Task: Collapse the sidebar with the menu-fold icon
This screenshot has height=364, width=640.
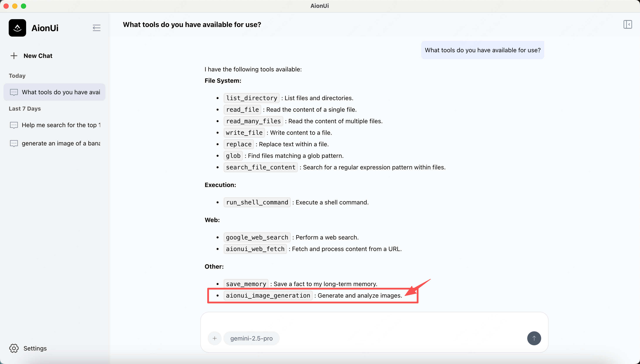Action: coord(96,28)
